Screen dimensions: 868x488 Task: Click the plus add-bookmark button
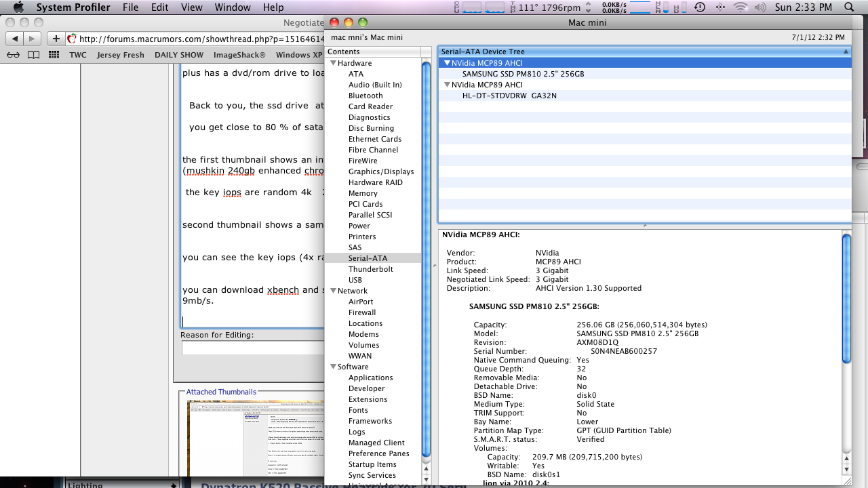coord(56,39)
